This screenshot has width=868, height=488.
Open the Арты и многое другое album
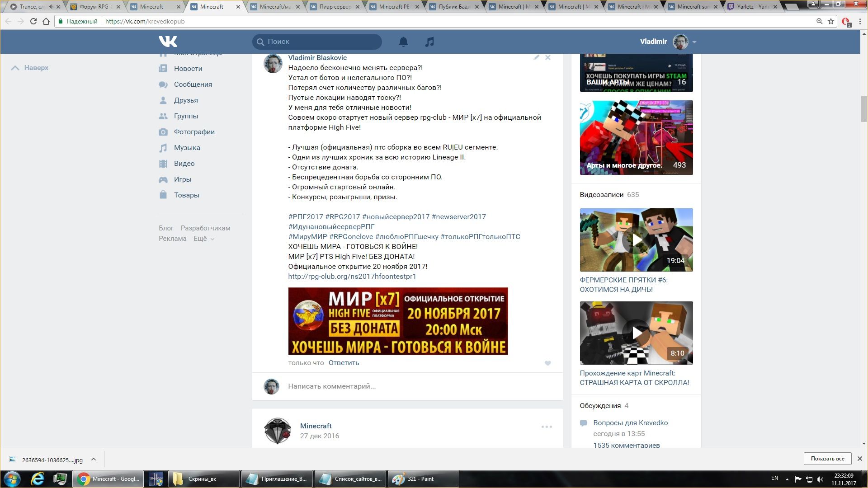click(x=636, y=137)
